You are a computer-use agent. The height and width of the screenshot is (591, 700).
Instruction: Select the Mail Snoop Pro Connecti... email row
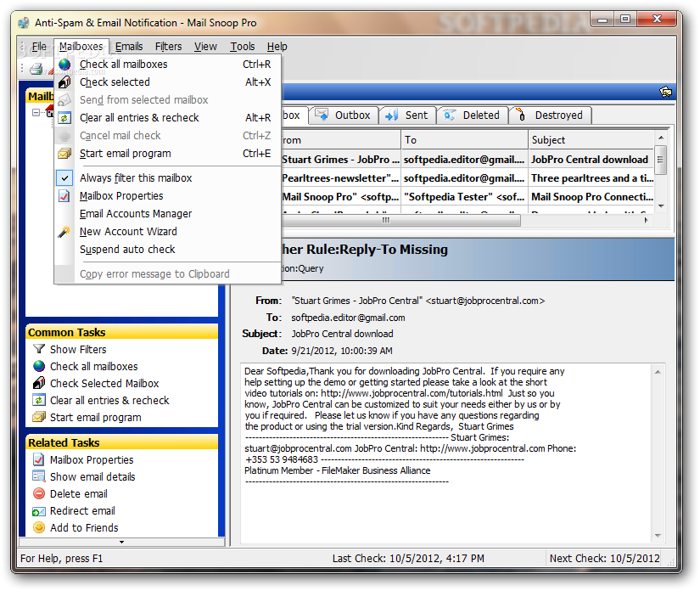coord(468,197)
